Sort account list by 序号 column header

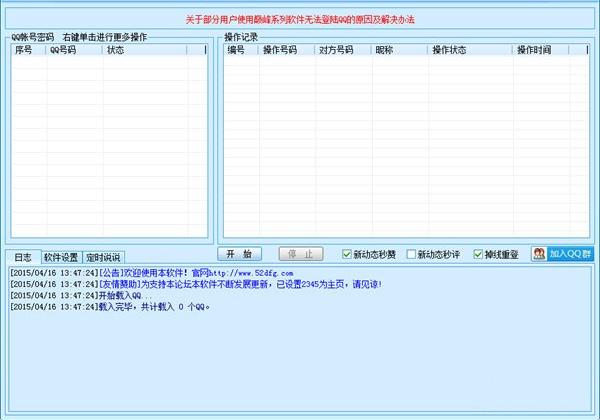coord(28,50)
